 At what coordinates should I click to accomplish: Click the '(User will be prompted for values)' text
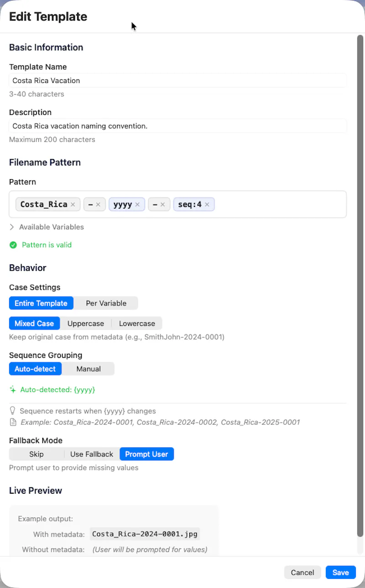(x=150, y=550)
